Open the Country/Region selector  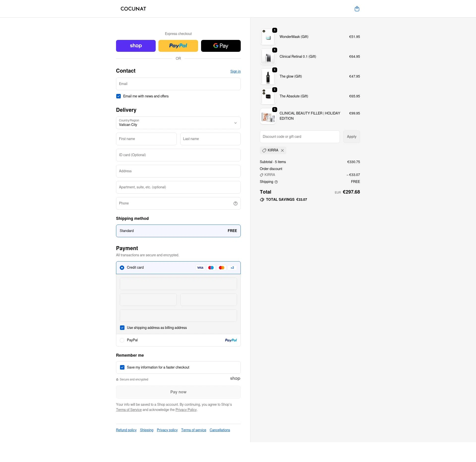click(x=178, y=123)
